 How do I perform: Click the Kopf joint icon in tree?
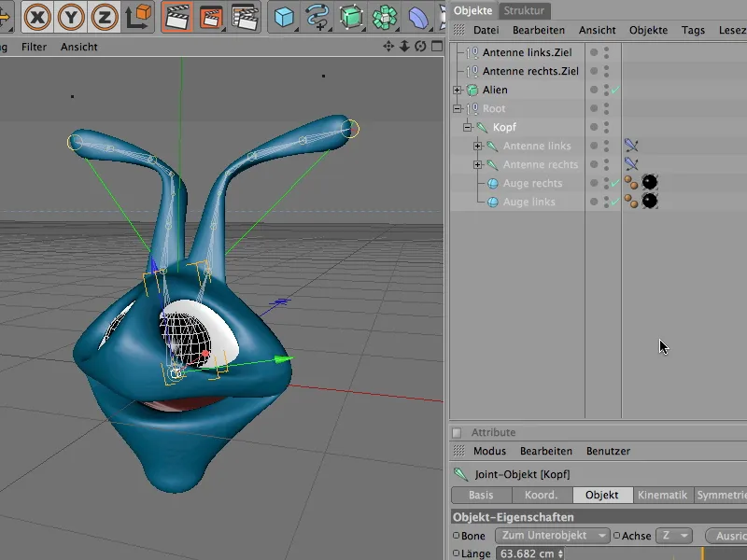point(482,127)
